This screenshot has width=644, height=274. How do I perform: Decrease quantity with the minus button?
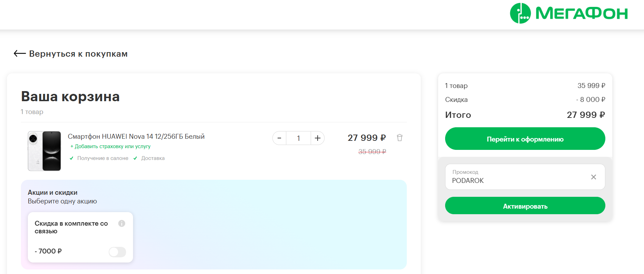click(279, 138)
